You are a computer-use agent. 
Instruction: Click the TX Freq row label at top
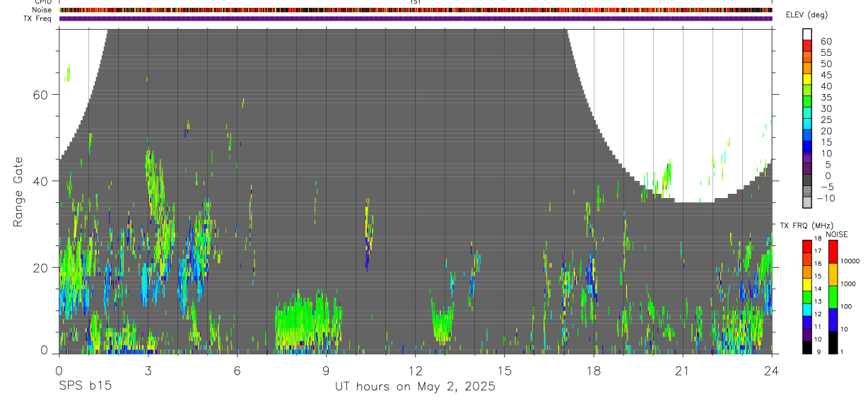pos(37,18)
